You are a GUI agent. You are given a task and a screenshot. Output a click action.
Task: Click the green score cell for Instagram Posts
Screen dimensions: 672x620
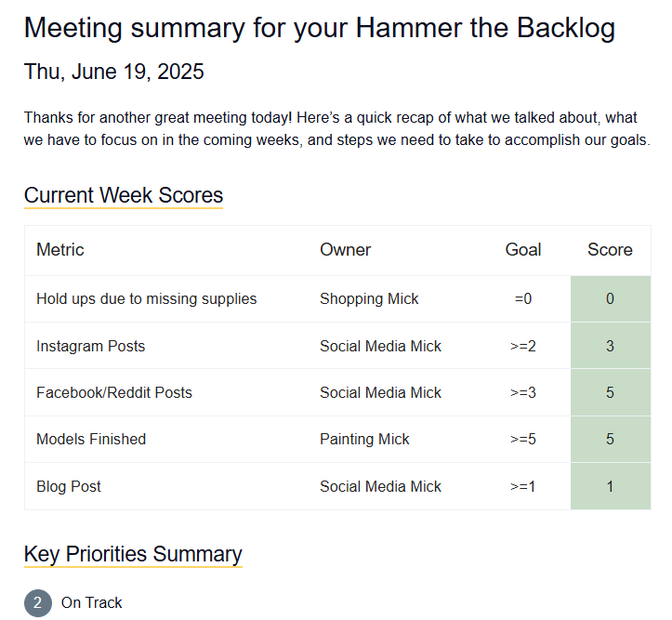point(610,346)
